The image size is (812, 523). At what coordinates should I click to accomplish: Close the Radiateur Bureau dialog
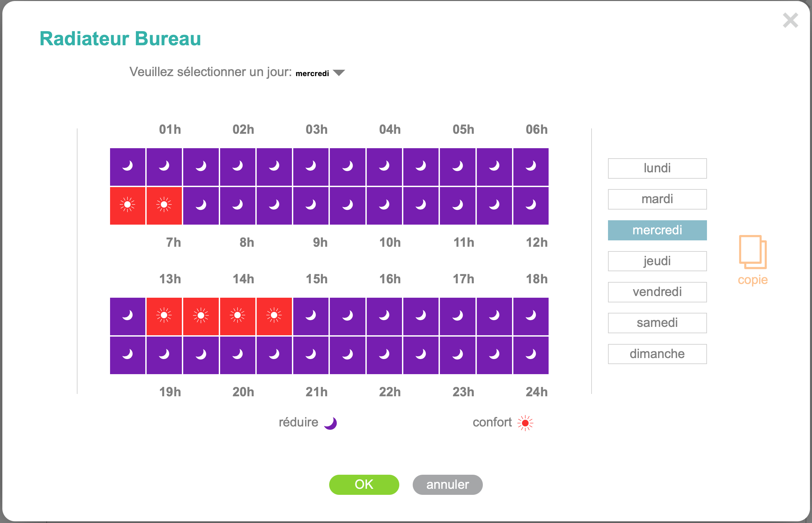coord(790,20)
